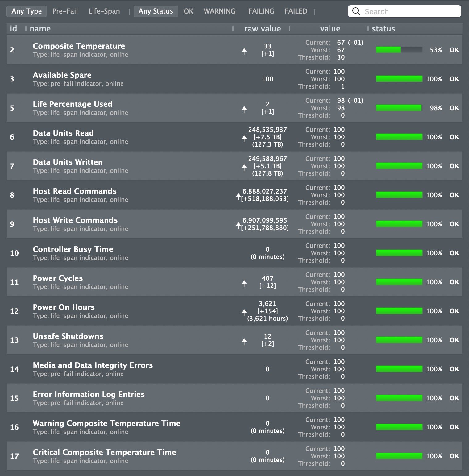Image resolution: width=469 pixels, height=476 pixels.
Task: Click the up arrow in the Life Percentage Used row
Action: coord(244,109)
